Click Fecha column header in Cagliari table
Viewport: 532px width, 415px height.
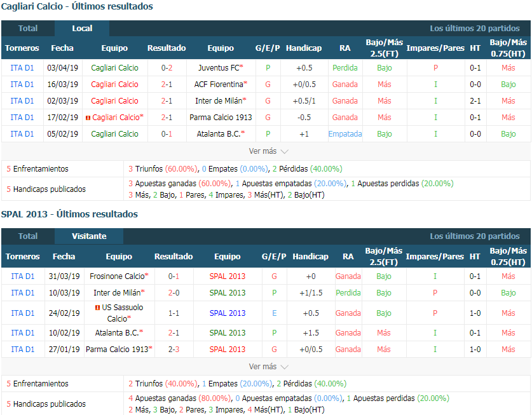coord(62,48)
